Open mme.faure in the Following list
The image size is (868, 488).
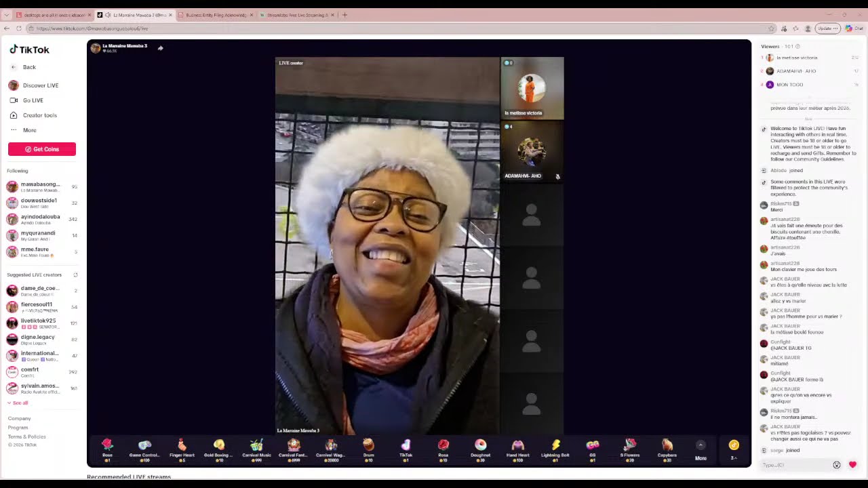tap(42, 251)
